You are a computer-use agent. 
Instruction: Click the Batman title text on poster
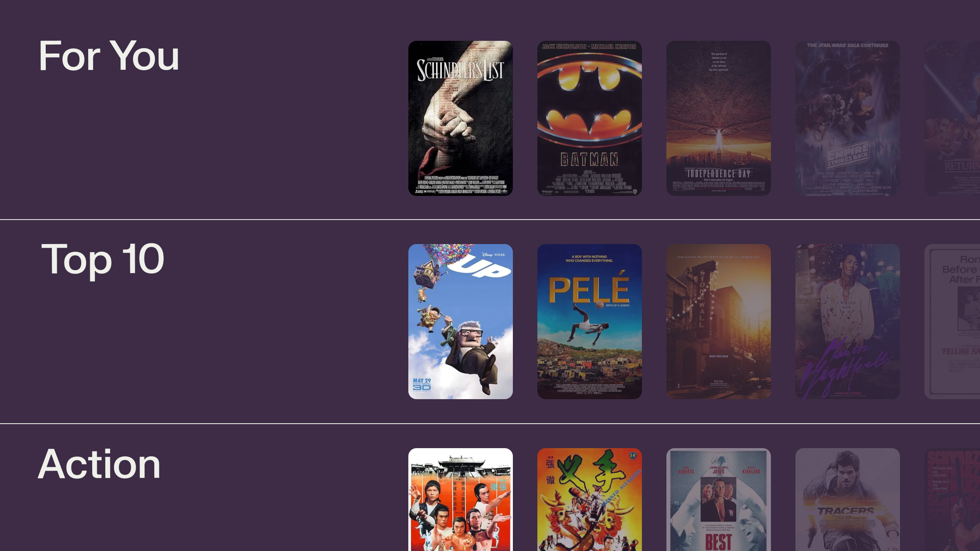coord(589,159)
